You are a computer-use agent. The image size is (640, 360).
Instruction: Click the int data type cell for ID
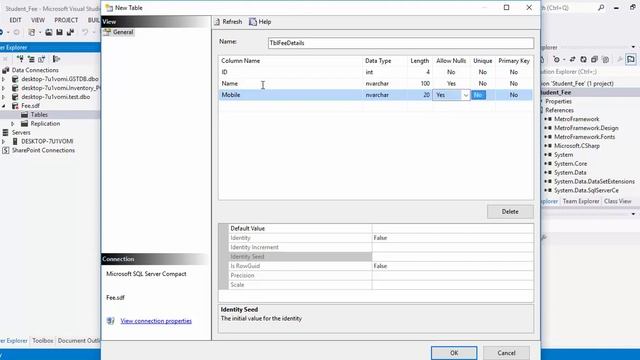point(384,72)
